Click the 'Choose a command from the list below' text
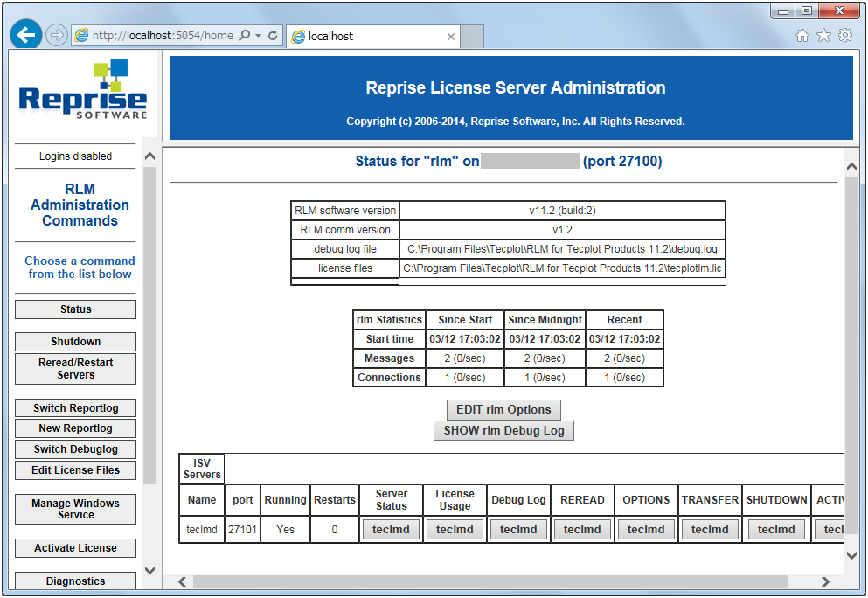 (x=80, y=268)
